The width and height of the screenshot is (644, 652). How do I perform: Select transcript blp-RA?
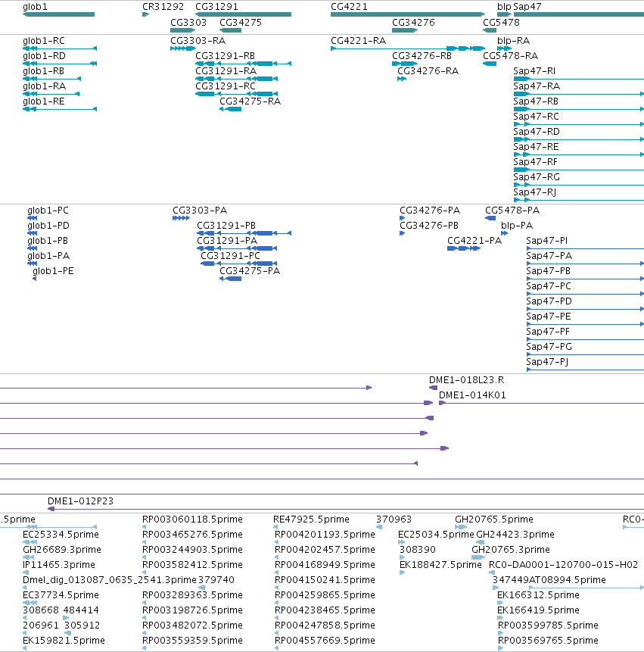514,41
